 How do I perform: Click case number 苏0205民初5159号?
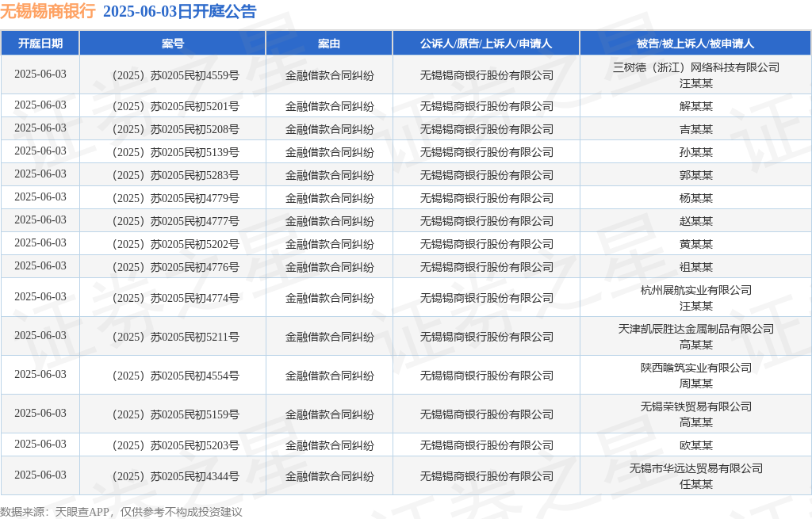coord(195,414)
